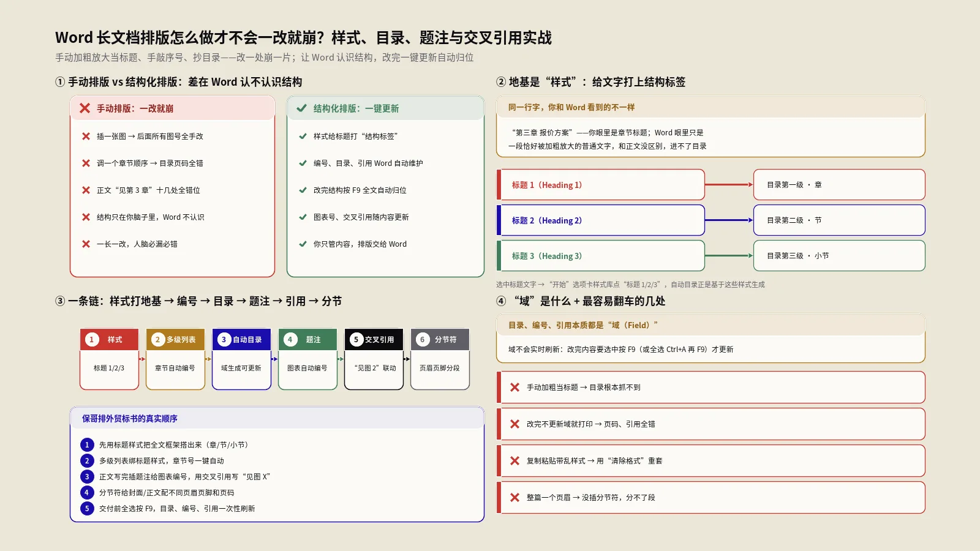Image resolution: width=980 pixels, height=551 pixels.
Task: Select the 标题 3 (Heading 3) box
Action: 601,256
